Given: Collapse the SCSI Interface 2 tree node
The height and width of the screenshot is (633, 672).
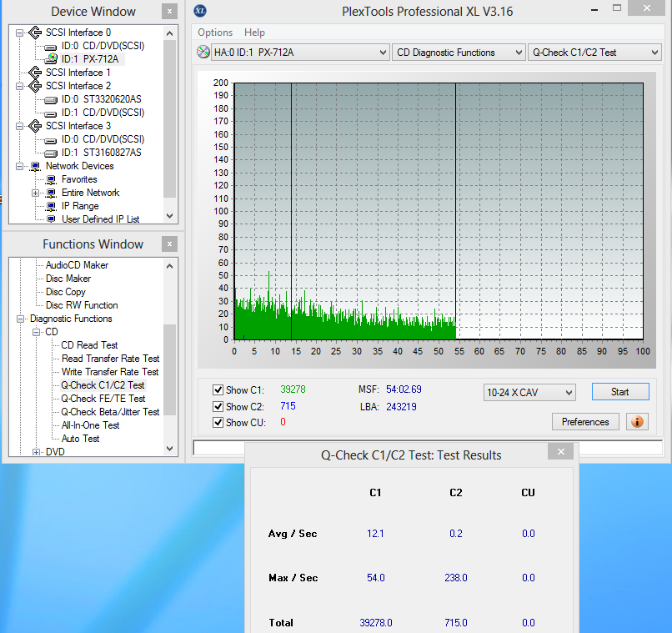Looking at the screenshot, I should coord(19,86).
